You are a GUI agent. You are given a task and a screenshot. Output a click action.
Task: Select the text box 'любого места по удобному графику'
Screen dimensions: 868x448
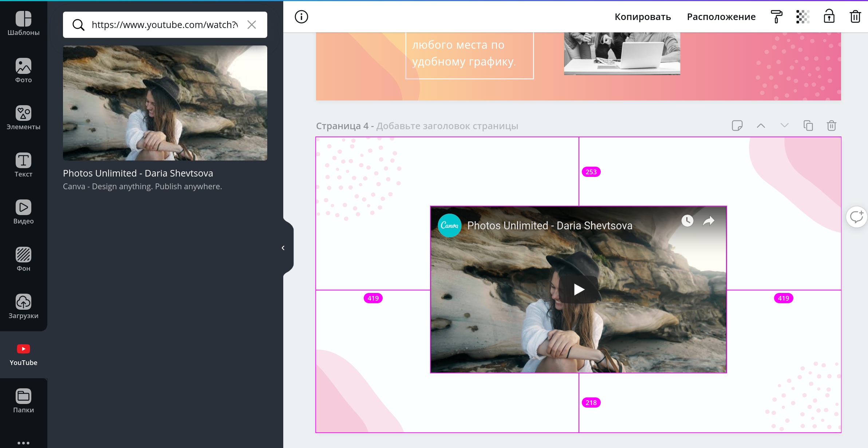469,55
